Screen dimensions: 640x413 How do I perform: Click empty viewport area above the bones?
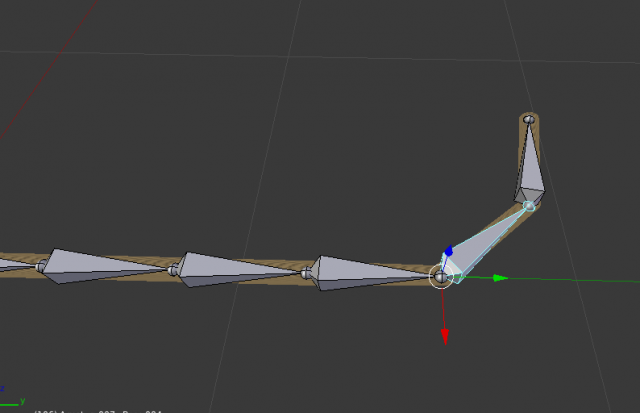coord(300,120)
